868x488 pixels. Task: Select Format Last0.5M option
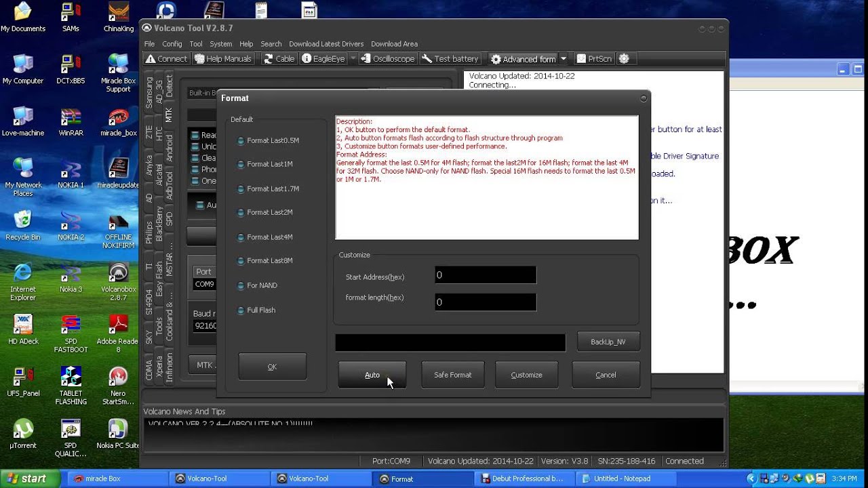[268, 140]
